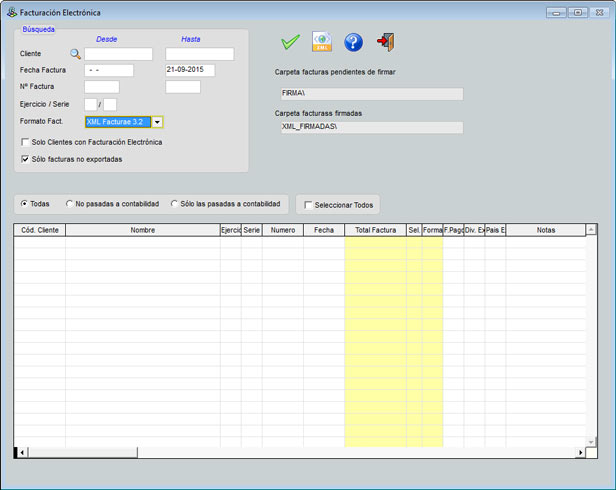Enable Solo Clientes con Facturación Electrónica checkbox
This screenshot has width=616, height=490.
point(25,142)
